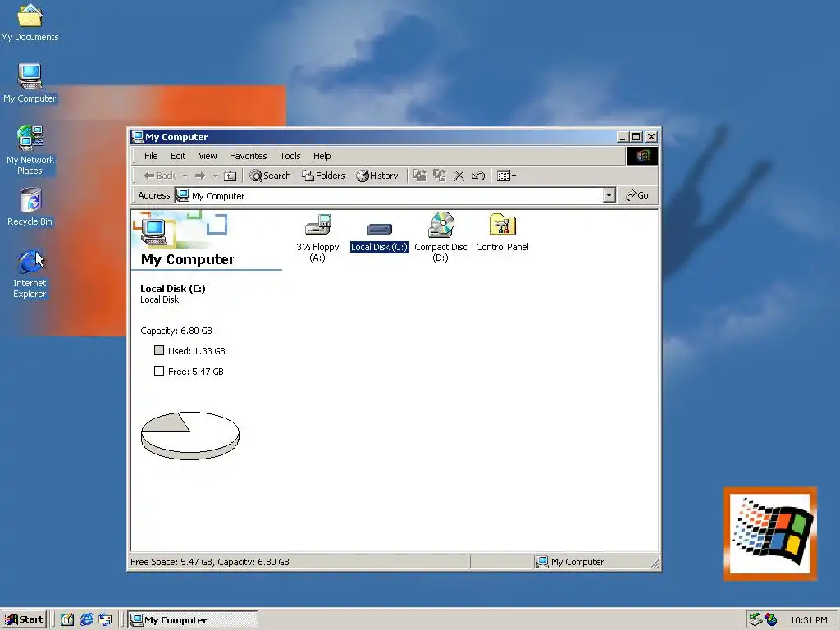Click the Back toolbar button

coord(160,176)
